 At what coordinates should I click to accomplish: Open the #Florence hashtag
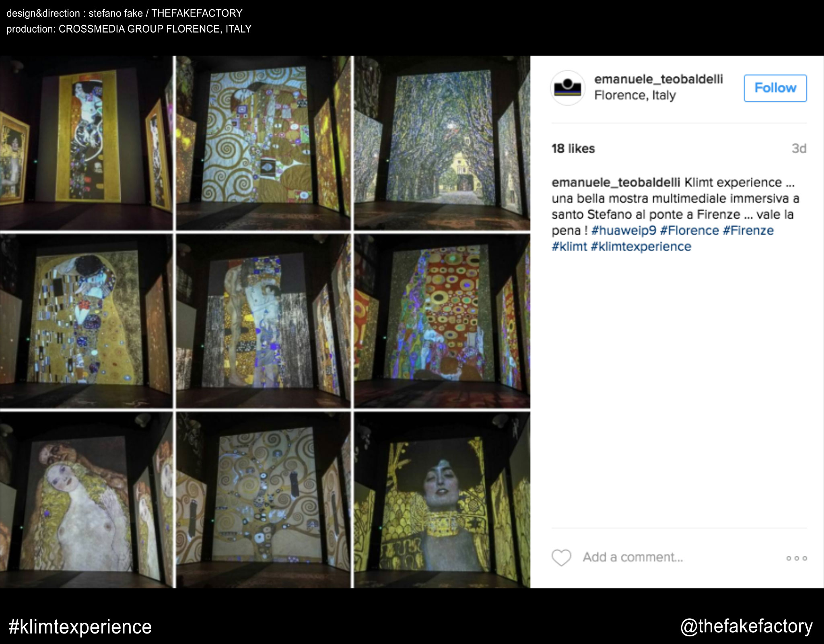coord(689,231)
